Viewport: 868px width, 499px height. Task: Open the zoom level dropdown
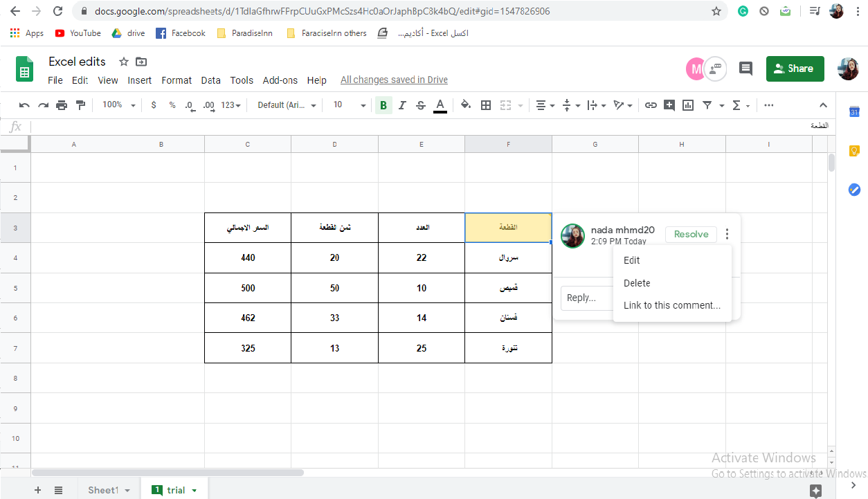[x=116, y=105]
